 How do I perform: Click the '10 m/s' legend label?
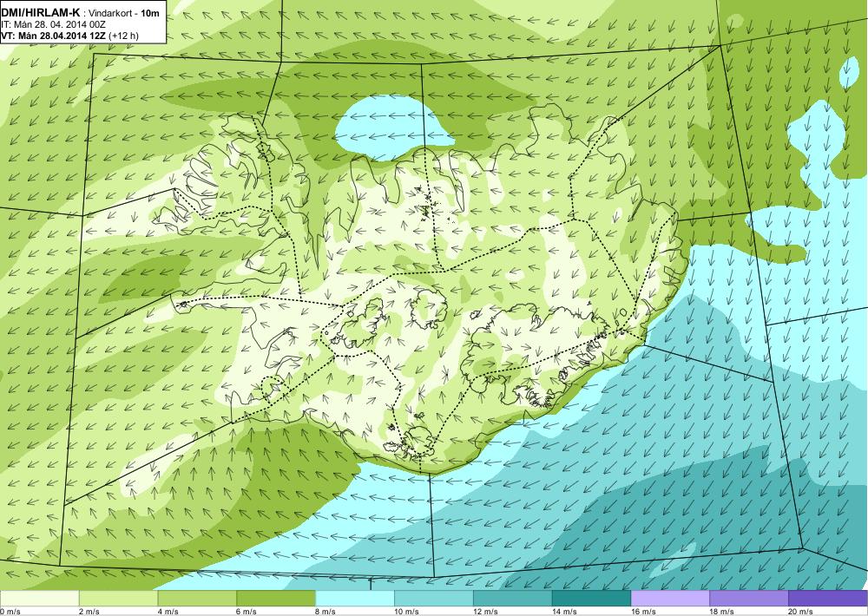pyautogui.click(x=407, y=611)
